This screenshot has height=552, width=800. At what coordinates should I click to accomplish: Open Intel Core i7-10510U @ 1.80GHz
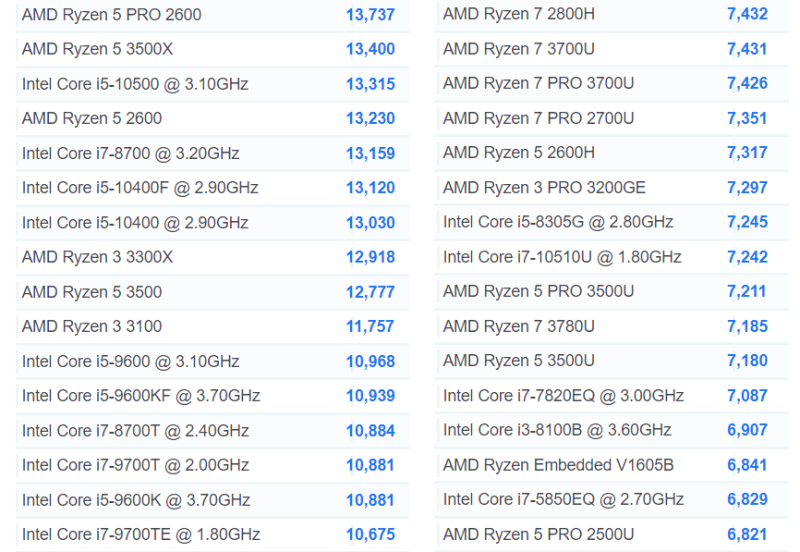(x=562, y=257)
